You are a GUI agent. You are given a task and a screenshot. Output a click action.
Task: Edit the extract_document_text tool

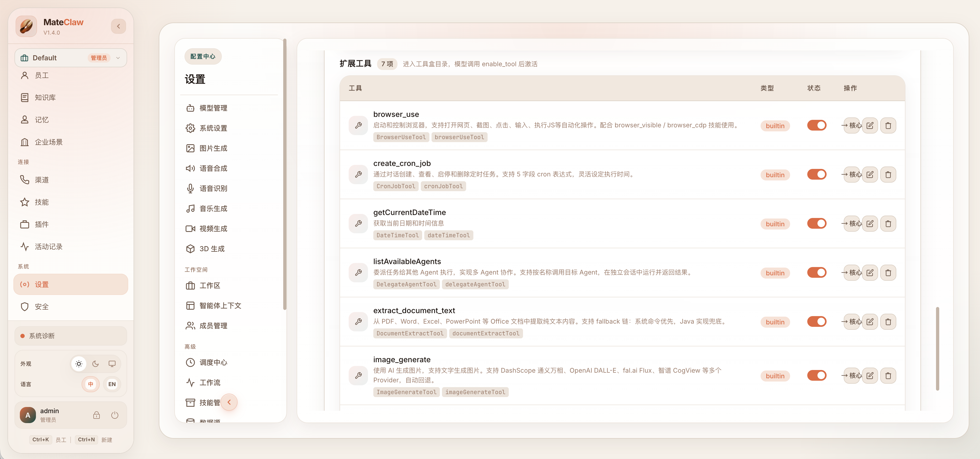(870, 322)
